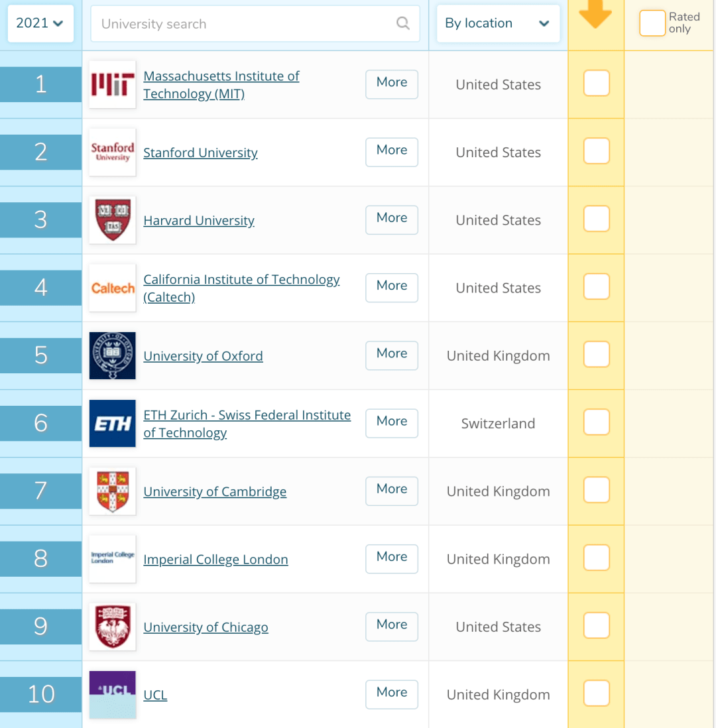
Task: Tick the compare checkbox for UCL
Action: 596,693
